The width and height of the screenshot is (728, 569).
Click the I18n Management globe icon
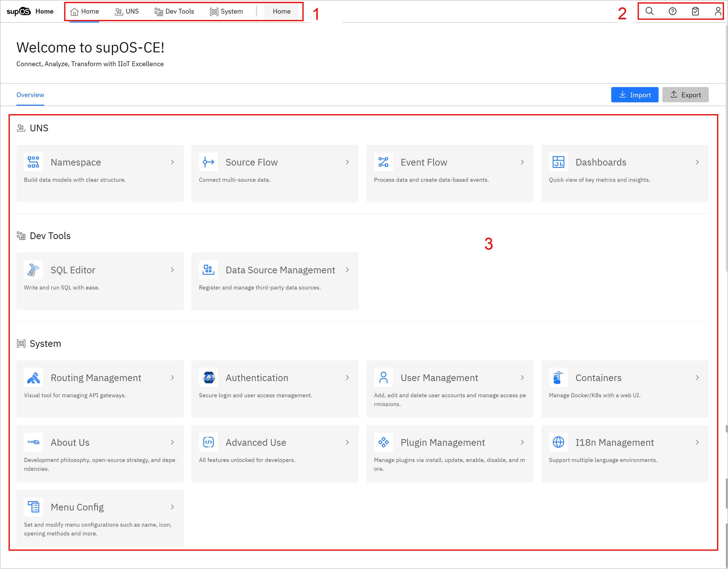pos(558,442)
